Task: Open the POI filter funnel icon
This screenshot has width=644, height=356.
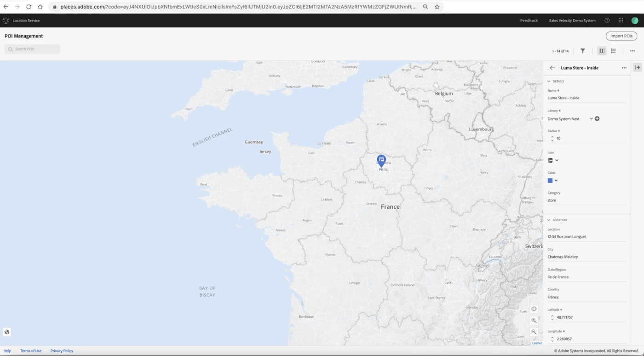Action: [583, 51]
